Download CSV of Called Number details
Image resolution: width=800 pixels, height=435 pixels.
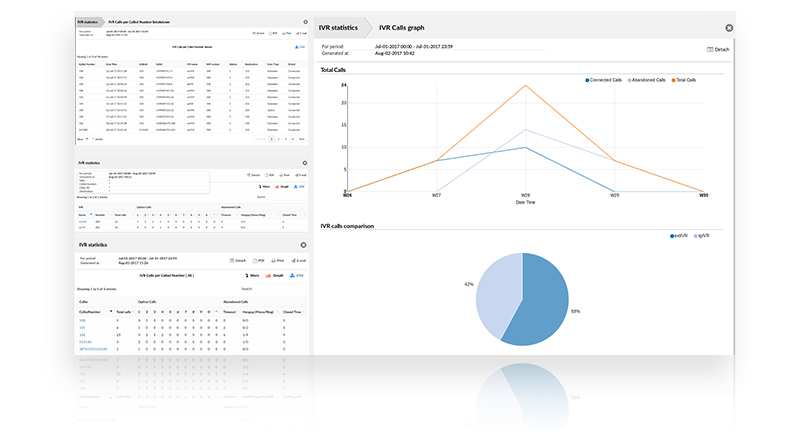pos(300,47)
